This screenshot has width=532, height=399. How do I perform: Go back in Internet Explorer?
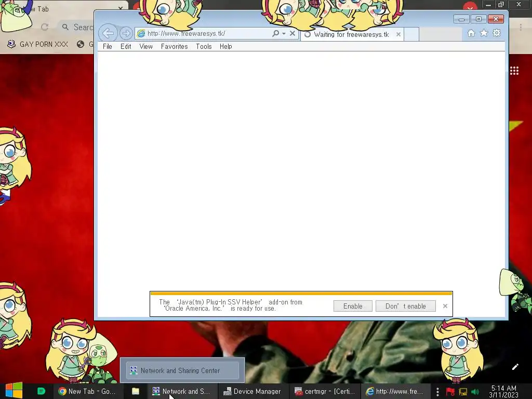(108, 33)
